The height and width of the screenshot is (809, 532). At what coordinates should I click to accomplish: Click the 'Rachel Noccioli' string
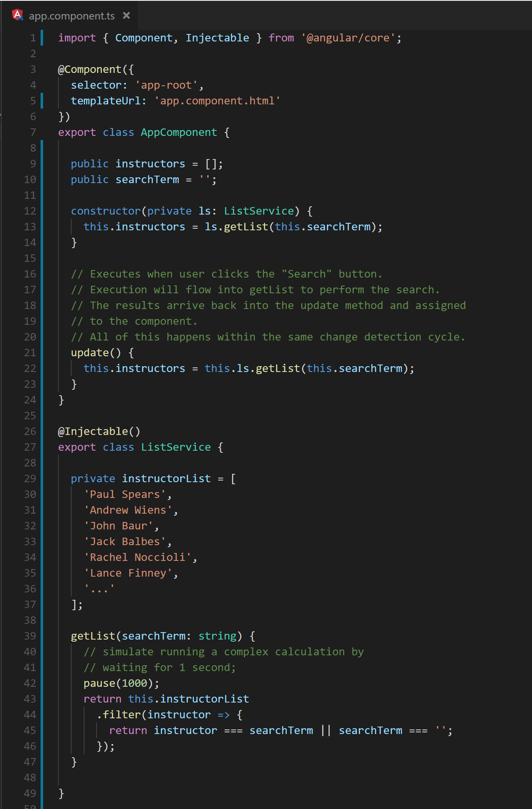pyautogui.click(x=138, y=557)
